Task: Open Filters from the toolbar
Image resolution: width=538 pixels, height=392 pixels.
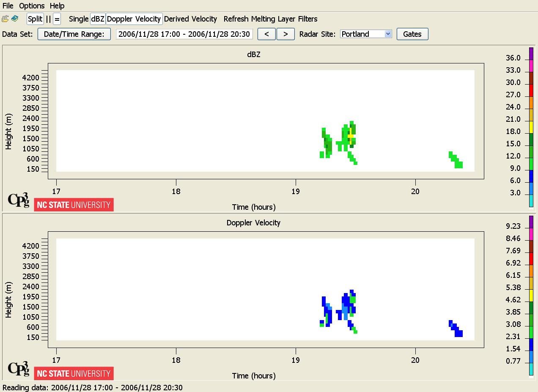Action: [x=307, y=19]
